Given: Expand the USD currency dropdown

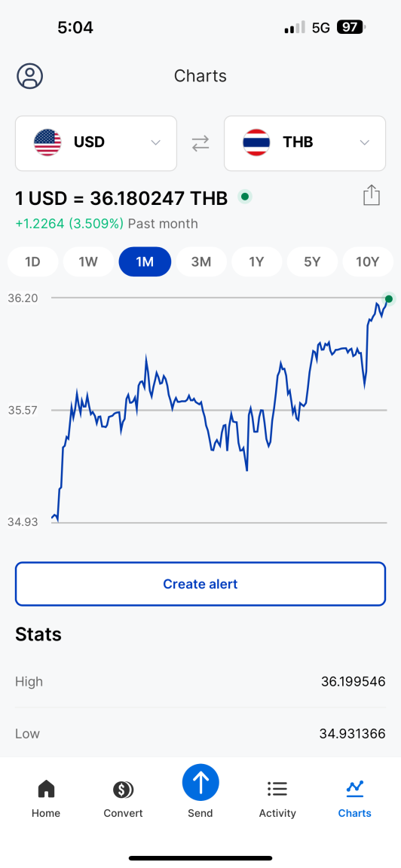Looking at the screenshot, I should pos(96,143).
